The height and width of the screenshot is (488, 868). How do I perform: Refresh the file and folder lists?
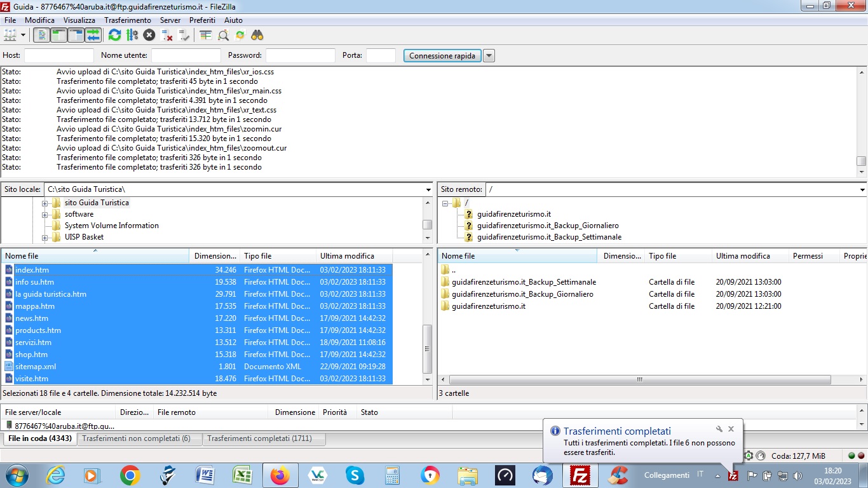click(x=114, y=35)
